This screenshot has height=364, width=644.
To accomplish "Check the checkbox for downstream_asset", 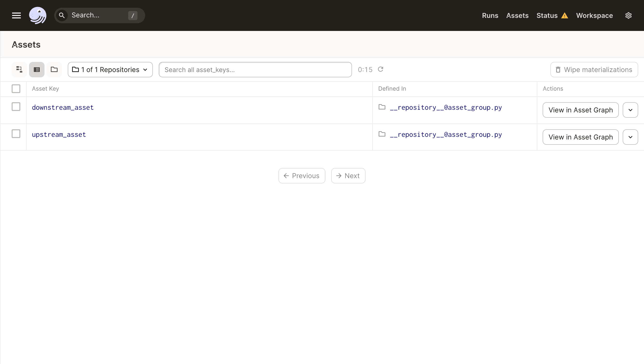I will tap(16, 107).
